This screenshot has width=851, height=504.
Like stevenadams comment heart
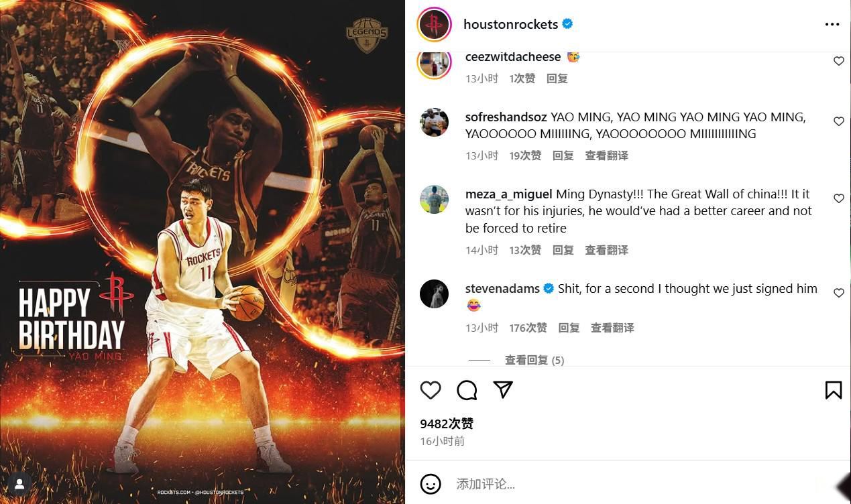click(x=838, y=293)
